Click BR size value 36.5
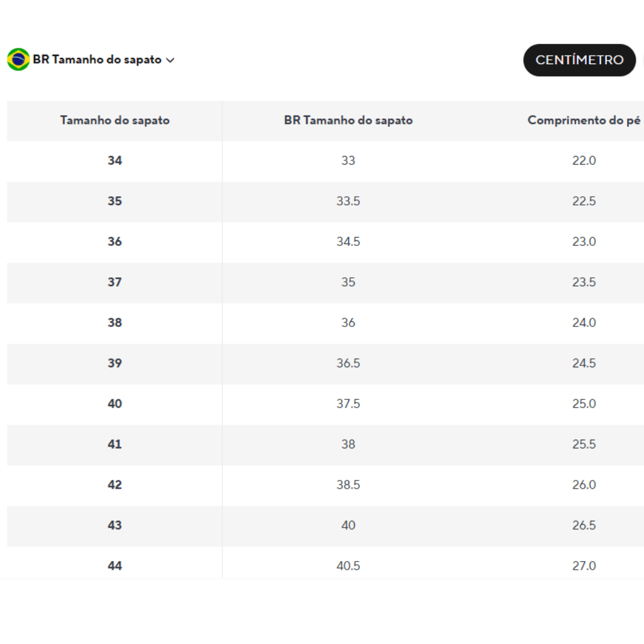This screenshot has height=644, width=644. tap(348, 364)
